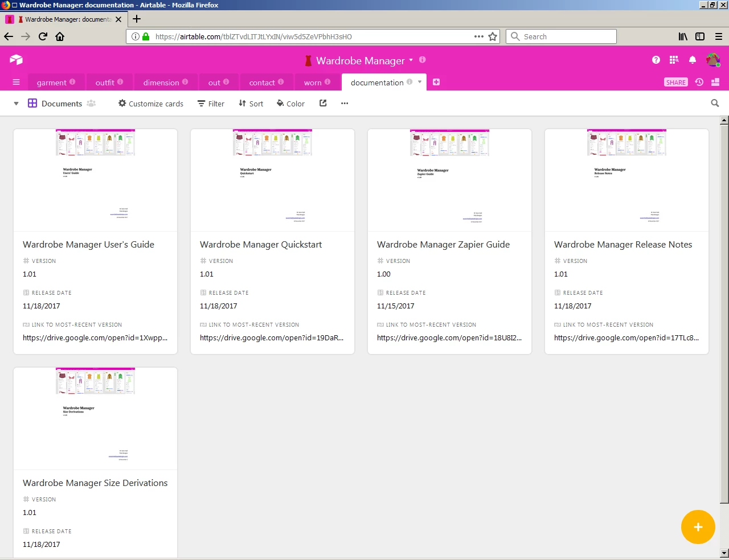
Task: Open Customize cards settings
Action: [x=151, y=104]
